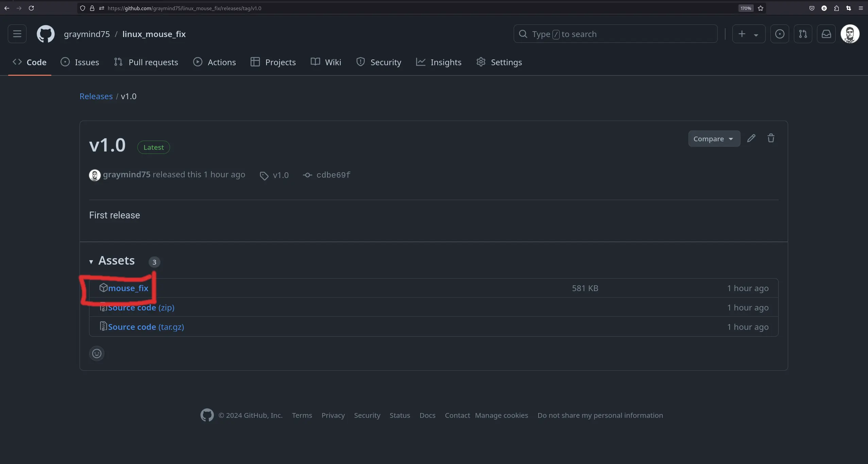The height and width of the screenshot is (464, 868).
Task: Add a reaction with the smiley icon
Action: coord(96,353)
